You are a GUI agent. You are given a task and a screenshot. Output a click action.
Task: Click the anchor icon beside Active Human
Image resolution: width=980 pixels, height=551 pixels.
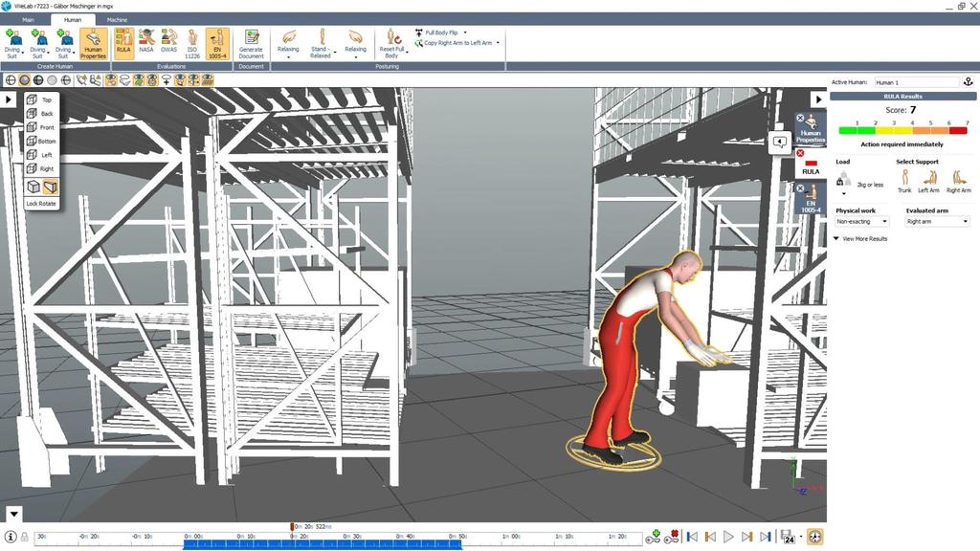tap(969, 82)
